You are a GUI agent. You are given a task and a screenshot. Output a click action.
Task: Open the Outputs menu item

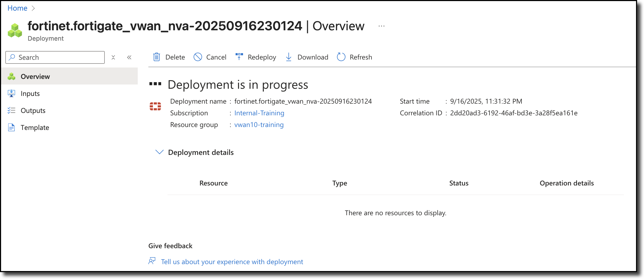pos(33,111)
